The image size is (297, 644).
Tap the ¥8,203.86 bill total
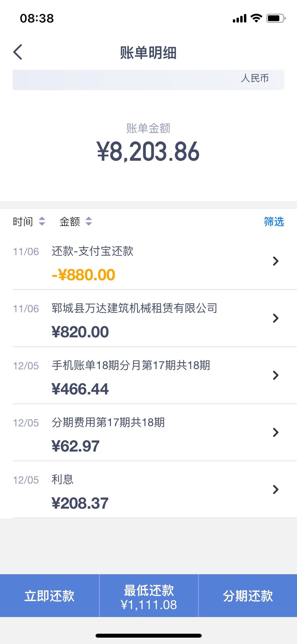148,151
